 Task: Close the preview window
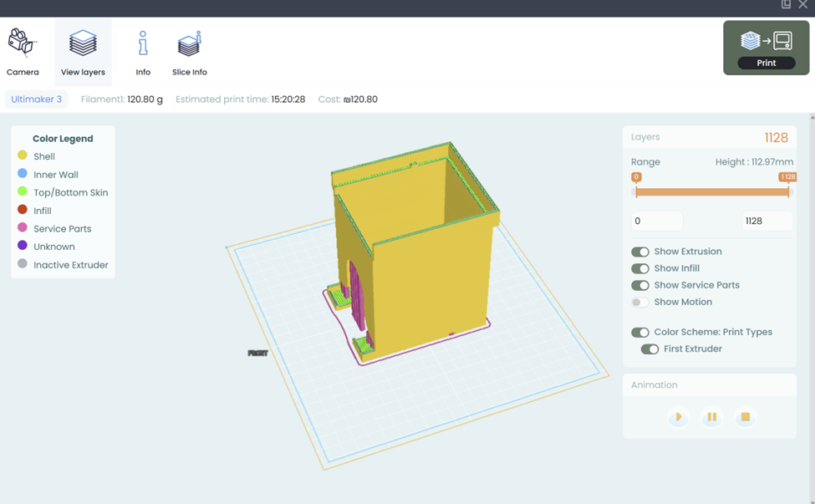coord(803,4)
